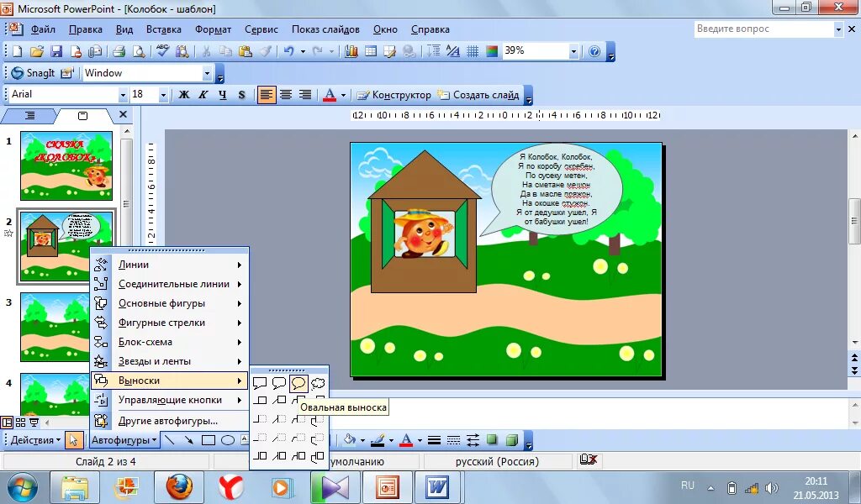Toggle Italic (К) formatting
Viewport: 861px width, 504px height.
click(x=203, y=95)
